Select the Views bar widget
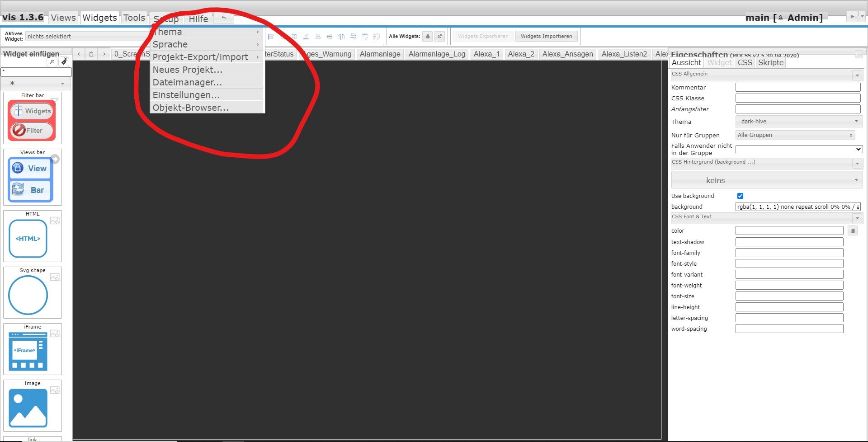This screenshot has width=868, height=442. [x=33, y=177]
